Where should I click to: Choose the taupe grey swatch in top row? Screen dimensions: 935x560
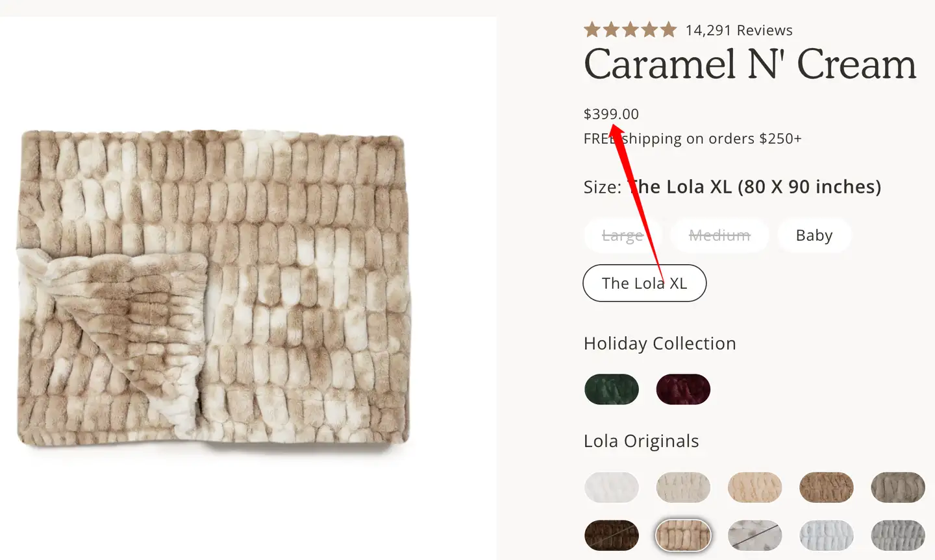click(x=897, y=487)
